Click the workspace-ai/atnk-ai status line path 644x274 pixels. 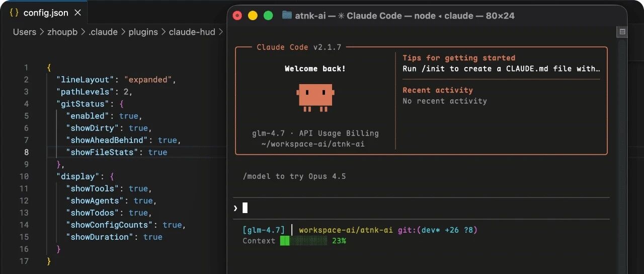point(346,230)
